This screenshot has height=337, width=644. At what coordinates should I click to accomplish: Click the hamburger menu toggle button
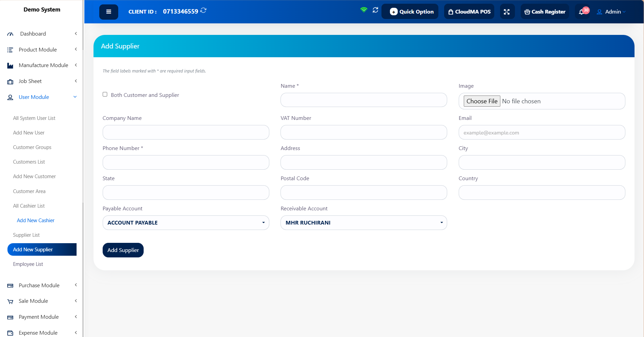pos(109,12)
